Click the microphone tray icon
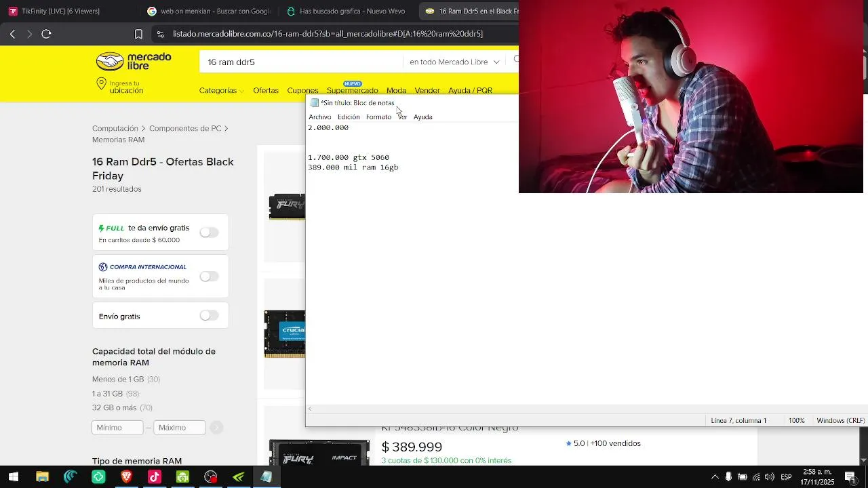Screen dimensions: 868x488 coord(728,477)
